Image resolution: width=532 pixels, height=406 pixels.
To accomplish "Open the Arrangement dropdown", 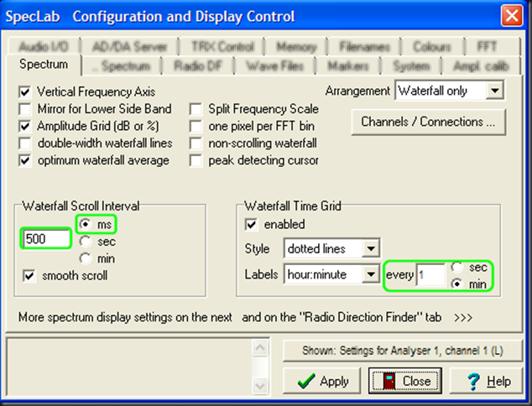I will pyautogui.click(x=494, y=91).
